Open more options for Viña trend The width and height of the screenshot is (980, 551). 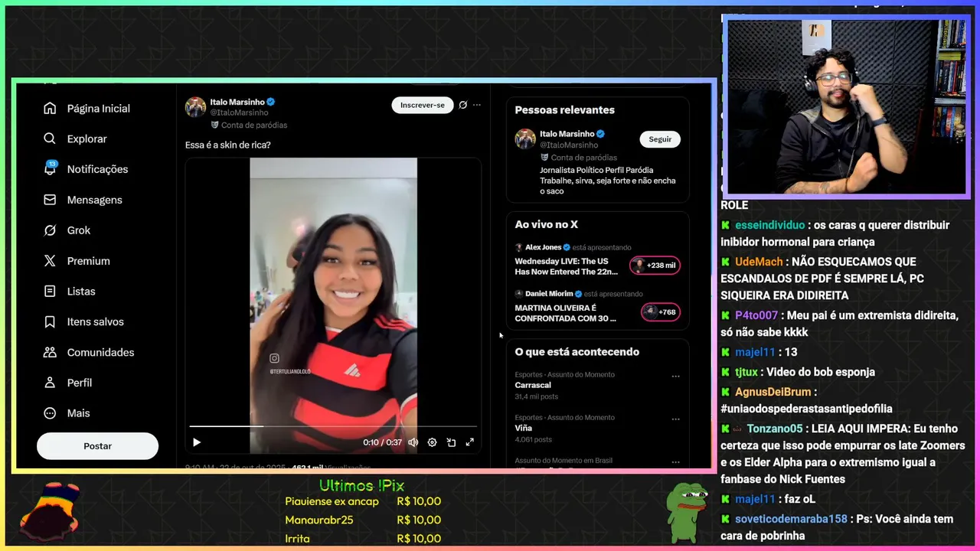tap(675, 419)
